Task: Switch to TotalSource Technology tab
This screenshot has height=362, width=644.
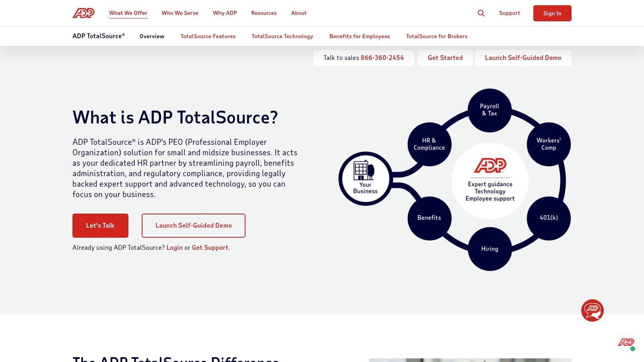Action: (x=282, y=36)
